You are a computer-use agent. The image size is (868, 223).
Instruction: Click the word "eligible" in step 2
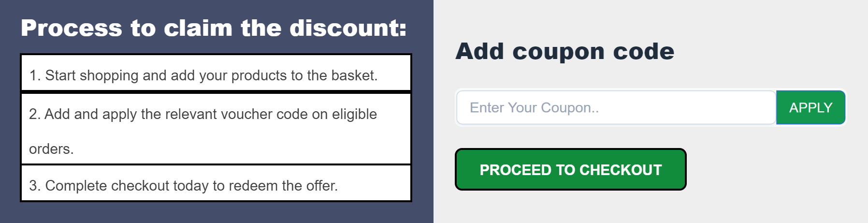coord(354,114)
